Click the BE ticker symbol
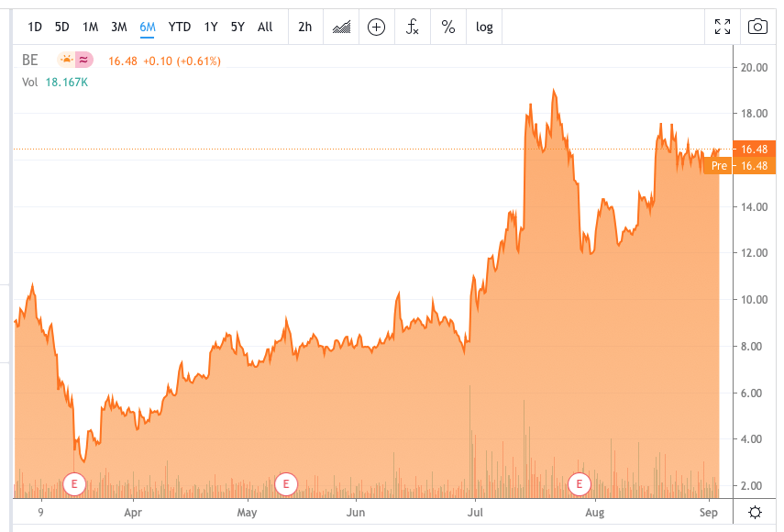Viewport: 784px width, 532px height. [x=29, y=60]
